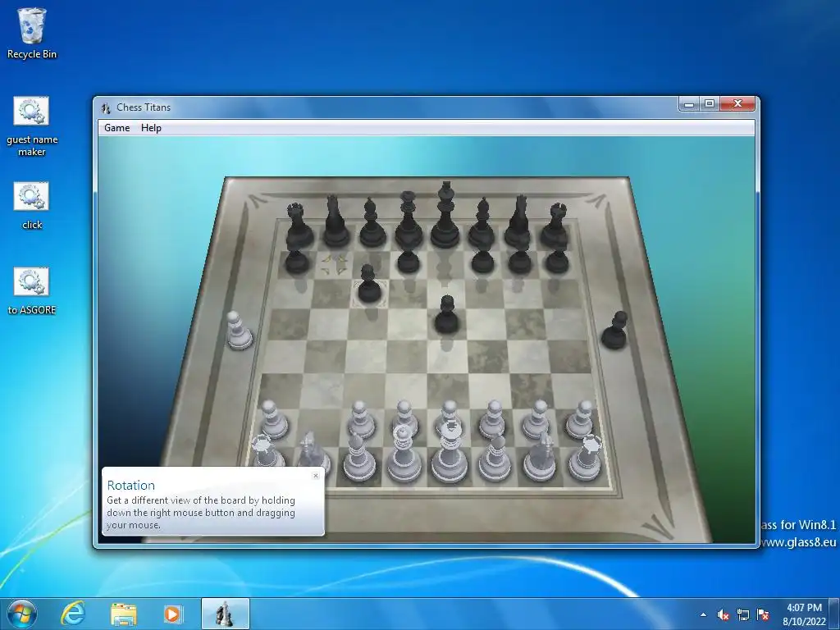Close the Rotation tip popup
The width and height of the screenshot is (840, 630).
click(316, 475)
